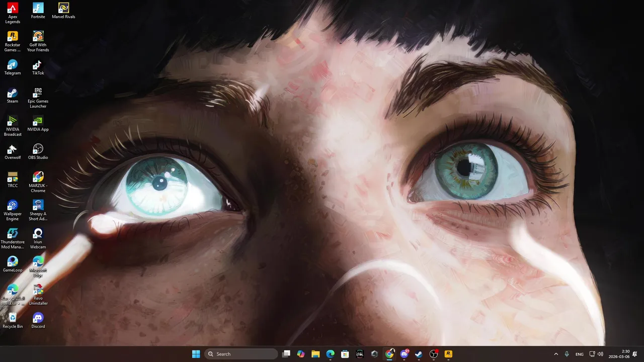The width and height of the screenshot is (644, 362).
Task: Select the TikTok desktop icon
Action: pyautogui.click(x=38, y=67)
